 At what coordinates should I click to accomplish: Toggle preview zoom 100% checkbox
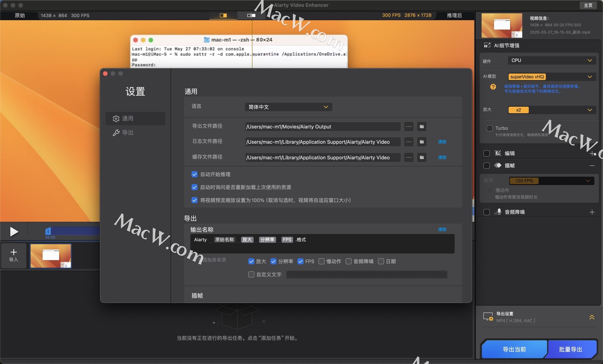(x=194, y=200)
